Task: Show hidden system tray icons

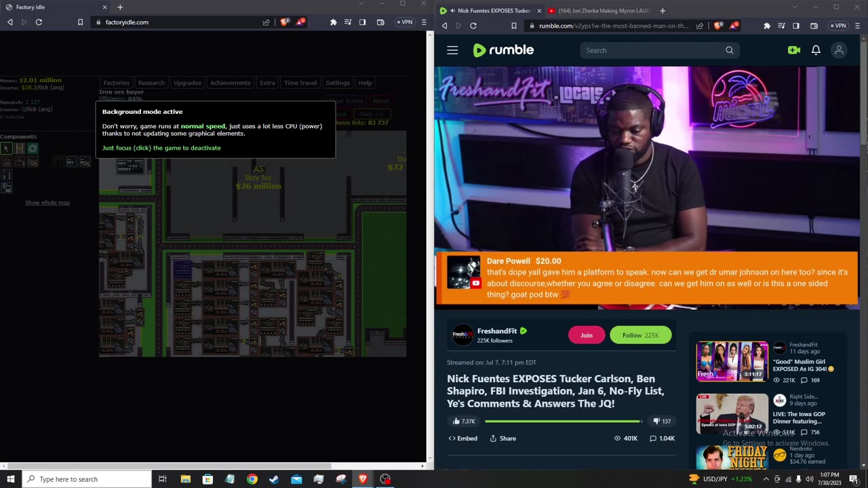Action: click(766, 479)
